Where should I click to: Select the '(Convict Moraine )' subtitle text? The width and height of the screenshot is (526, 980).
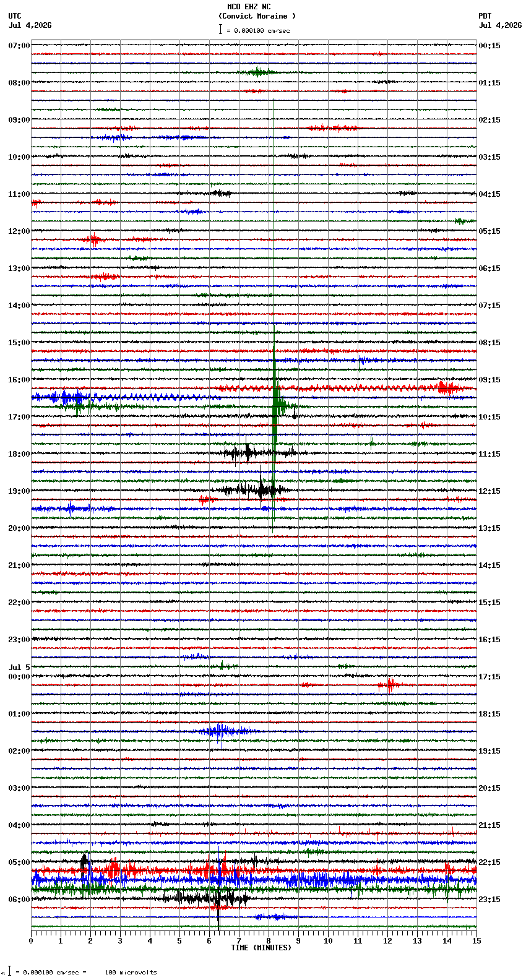(257, 16)
